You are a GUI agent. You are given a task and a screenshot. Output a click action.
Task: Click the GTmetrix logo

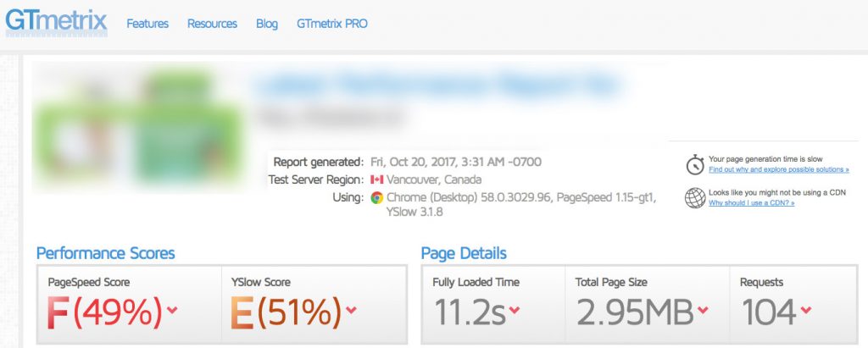pos(57,22)
